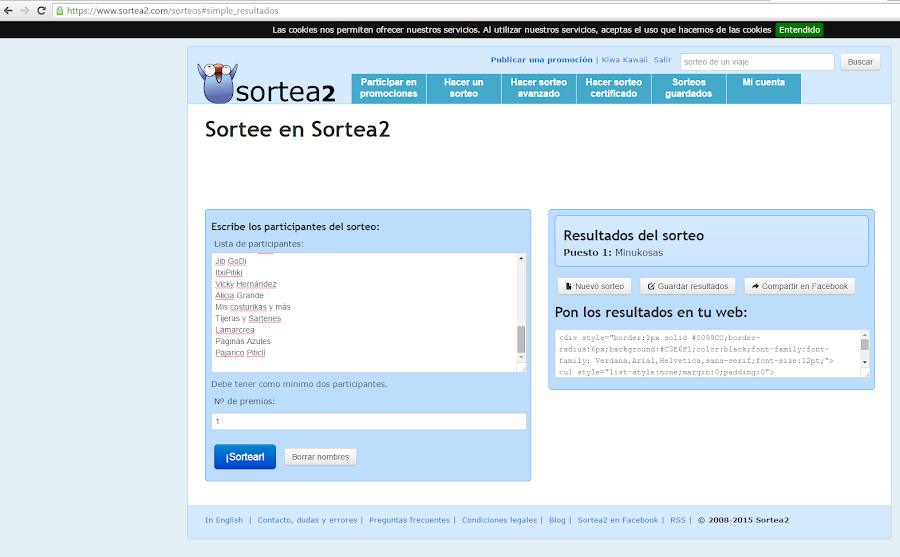Log out via Salir link
900x557 pixels.
click(x=662, y=60)
